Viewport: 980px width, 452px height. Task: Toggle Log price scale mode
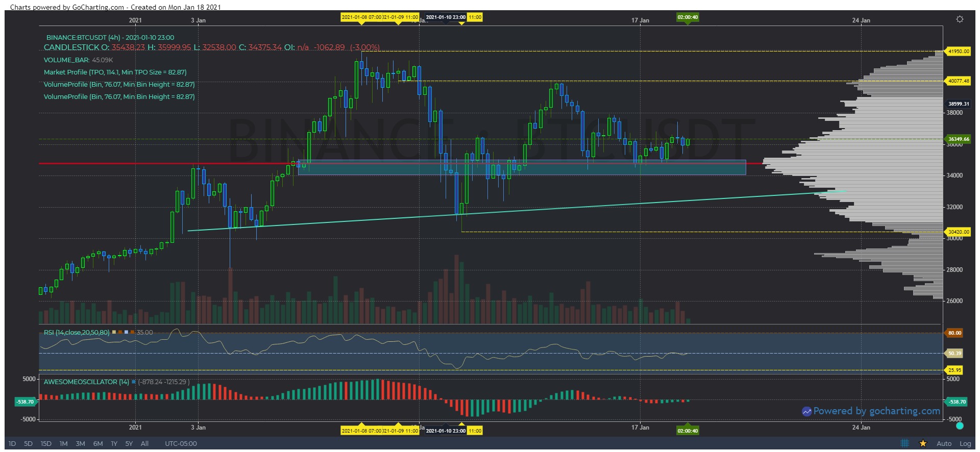[x=965, y=443]
